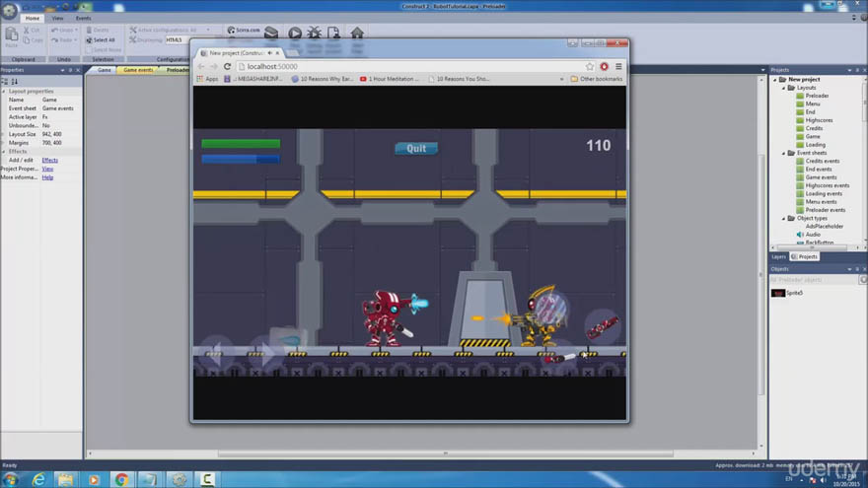
Task: Collapse the New project tree node
Action: (x=775, y=80)
